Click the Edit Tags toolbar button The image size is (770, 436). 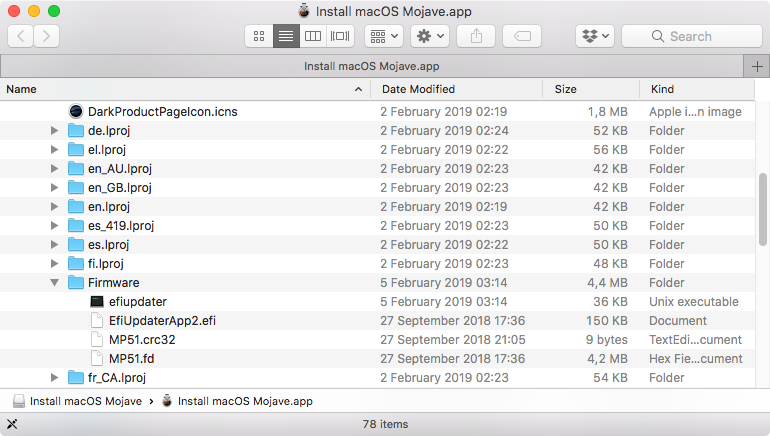tap(522, 36)
